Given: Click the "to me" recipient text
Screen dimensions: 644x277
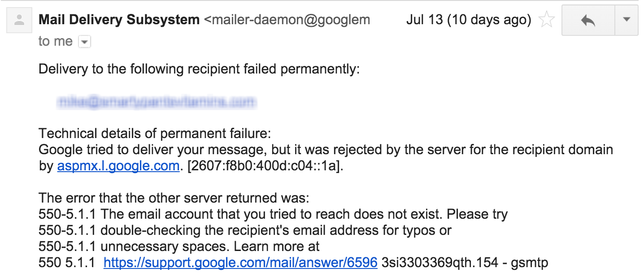Looking at the screenshot, I should 56,41.
